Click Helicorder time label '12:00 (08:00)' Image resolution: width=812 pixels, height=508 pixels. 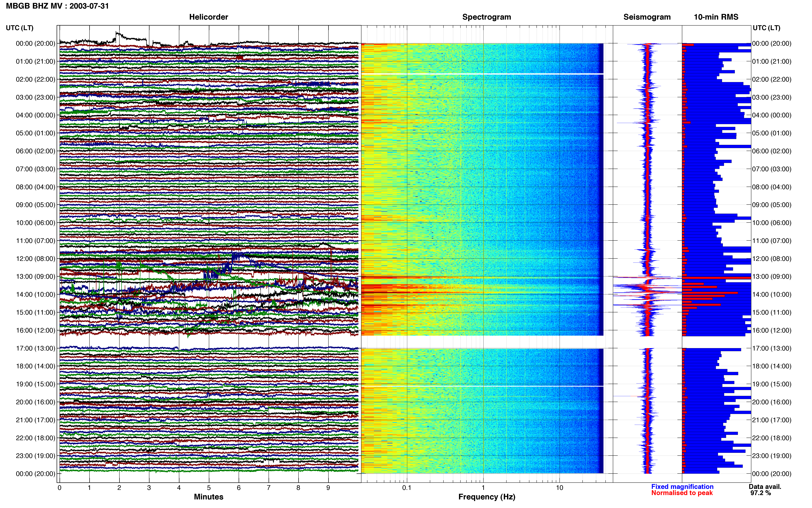click(x=36, y=259)
